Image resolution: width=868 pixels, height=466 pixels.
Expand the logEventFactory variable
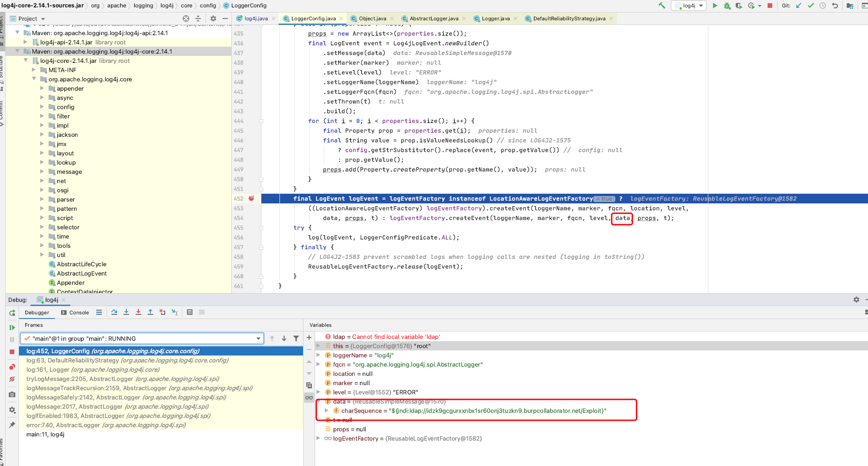click(x=318, y=438)
